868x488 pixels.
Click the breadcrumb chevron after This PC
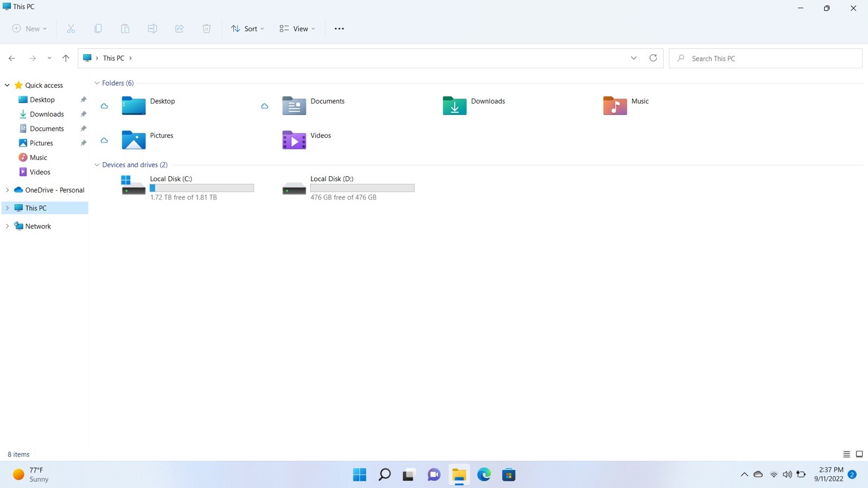tap(130, 58)
